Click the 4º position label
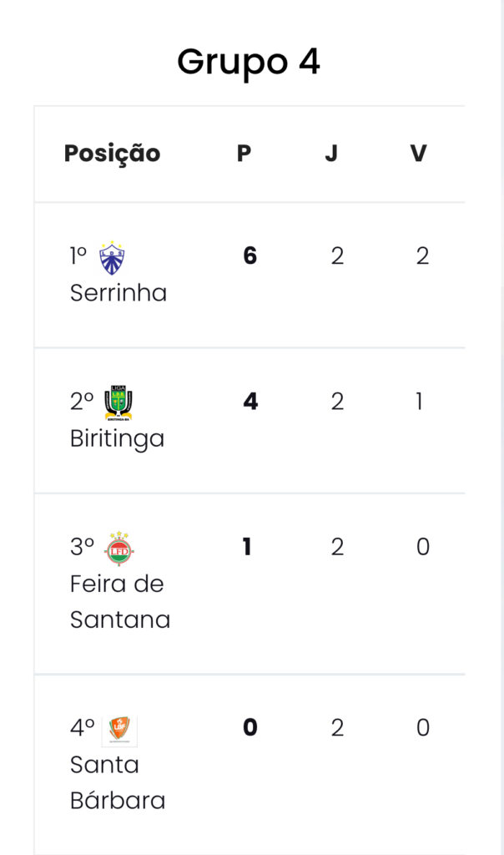The width and height of the screenshot is (504, 855). tap(82, 728)
